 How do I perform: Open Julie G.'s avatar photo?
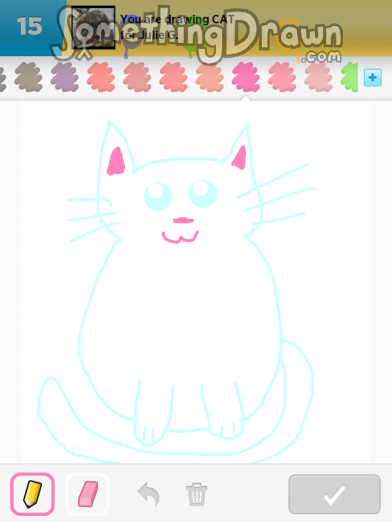pyautogui.click(x=93, y=27)
